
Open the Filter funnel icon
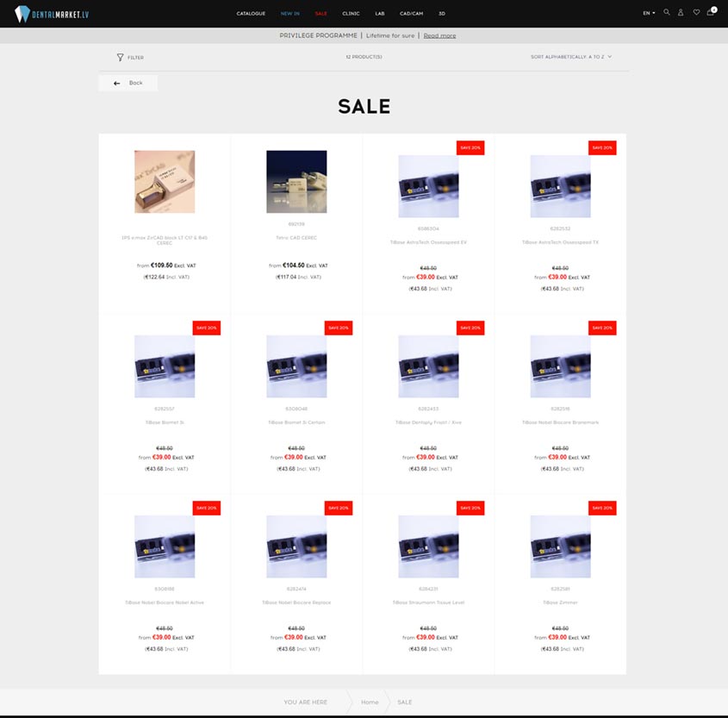pos(121,57)
